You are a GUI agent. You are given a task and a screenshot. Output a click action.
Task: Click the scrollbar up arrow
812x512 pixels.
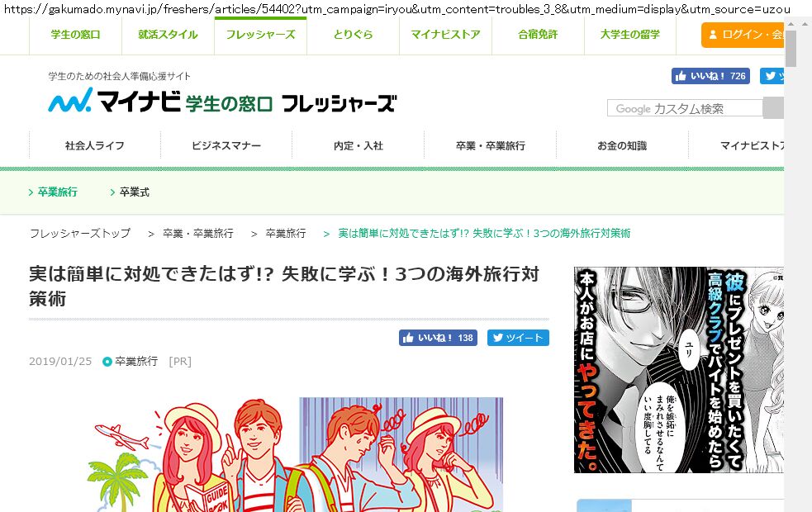pos(791,24)
